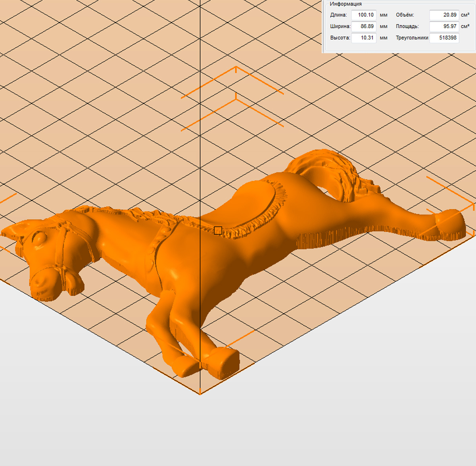Select the Площадь value field
This screenshot has height=466, width=476.
pos(444,27)
